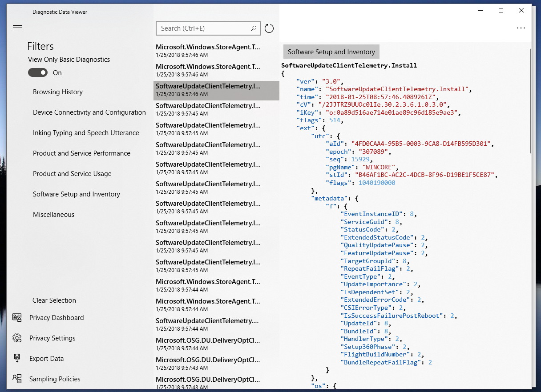Click the Sampling Policies icon

(17, 379)
